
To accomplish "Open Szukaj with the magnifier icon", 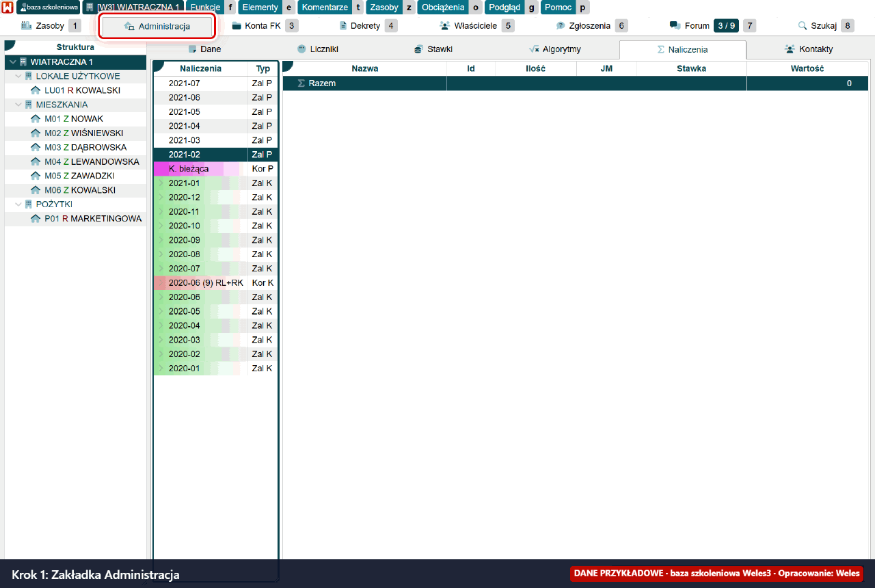I will point(803,26).
